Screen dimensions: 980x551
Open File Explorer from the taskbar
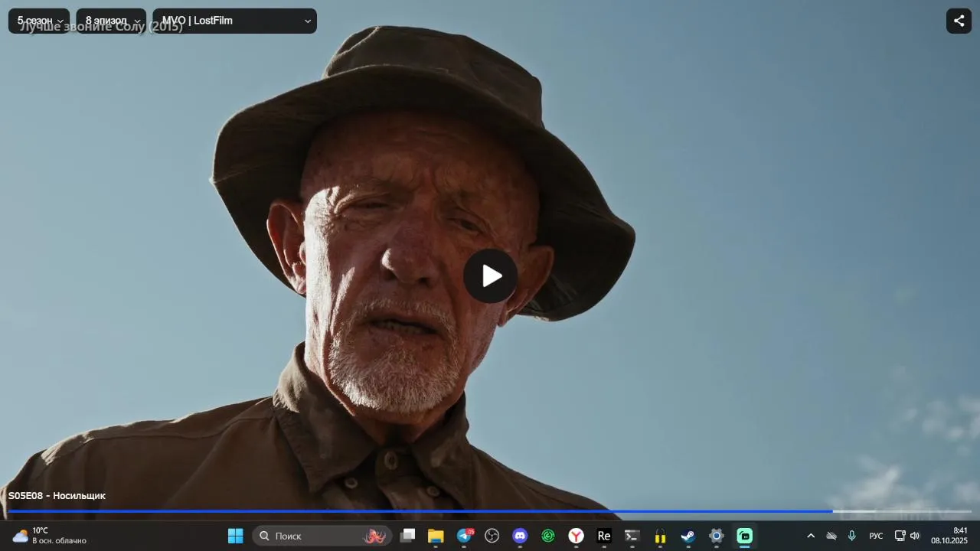click(x=436, y=536)
